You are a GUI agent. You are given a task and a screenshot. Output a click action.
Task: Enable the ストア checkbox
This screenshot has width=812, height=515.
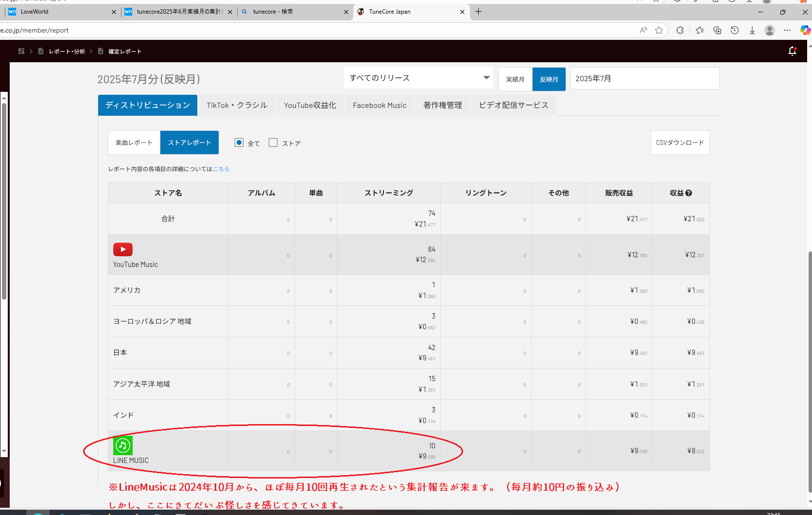click(x=273, y=142)
